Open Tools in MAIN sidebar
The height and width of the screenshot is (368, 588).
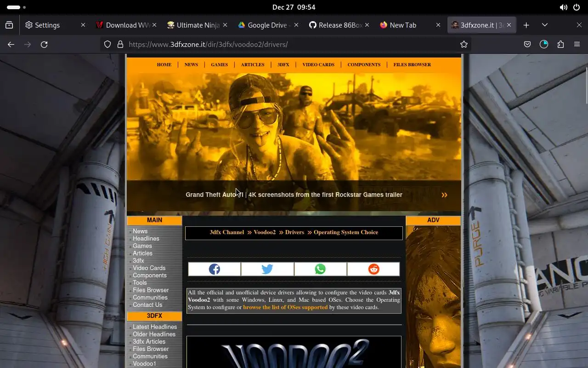click(140, 283)
